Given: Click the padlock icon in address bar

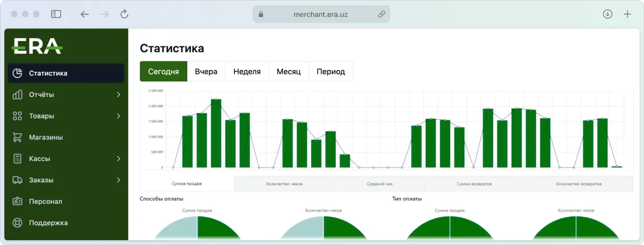Looking at the screenshot, I should tap(261, 14).
